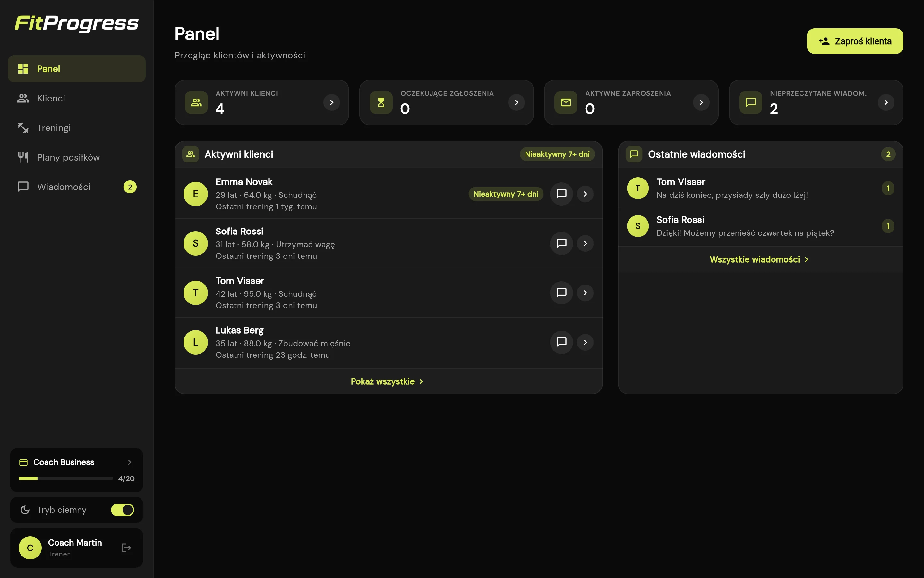Turn off the Tryb ciemny switch
This screenshot has height=578, width=924.
tap(122, 510)
